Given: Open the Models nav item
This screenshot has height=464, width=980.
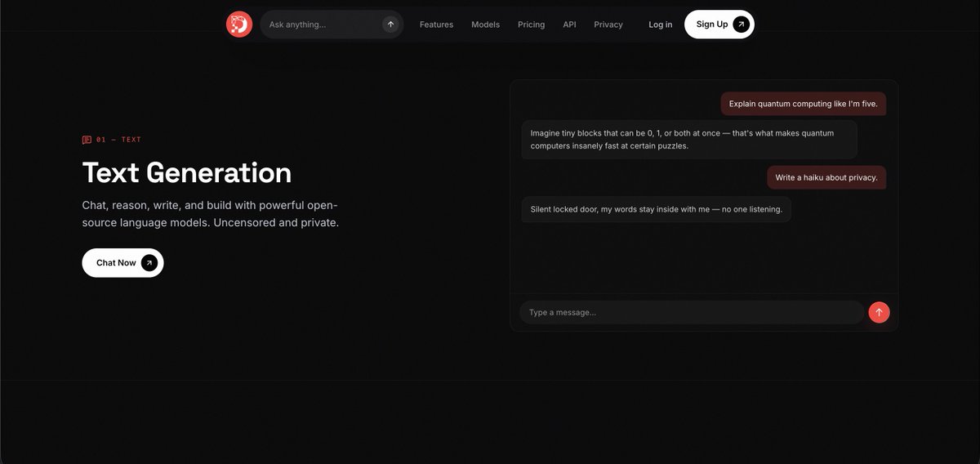Looking at the screenshot, I should (485, 25).
